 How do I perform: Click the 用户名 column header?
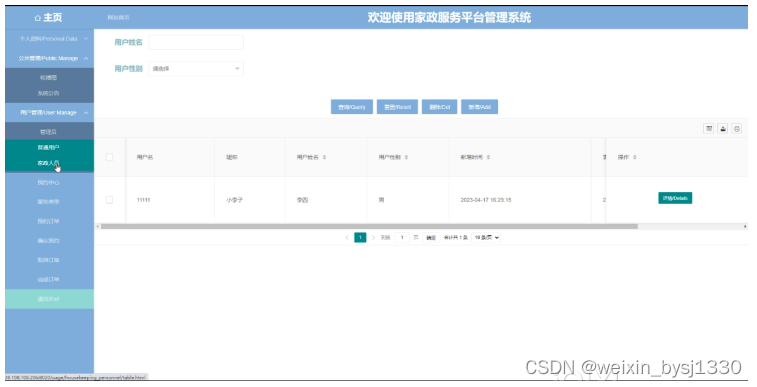145,157
